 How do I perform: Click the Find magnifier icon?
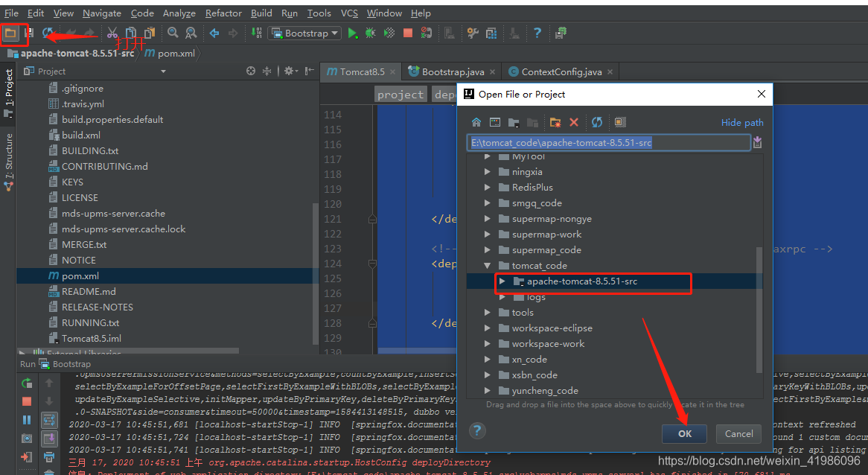[173, 34]
